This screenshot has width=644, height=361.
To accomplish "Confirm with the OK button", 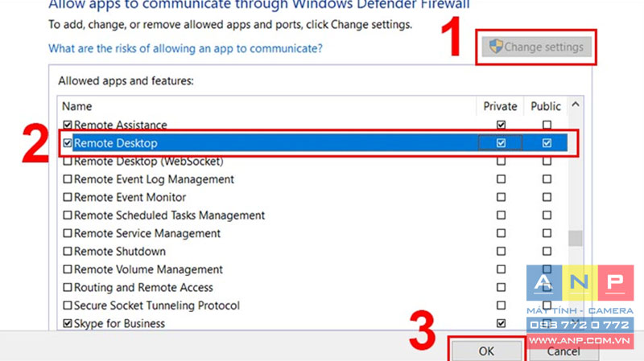I will coord(487,351).
